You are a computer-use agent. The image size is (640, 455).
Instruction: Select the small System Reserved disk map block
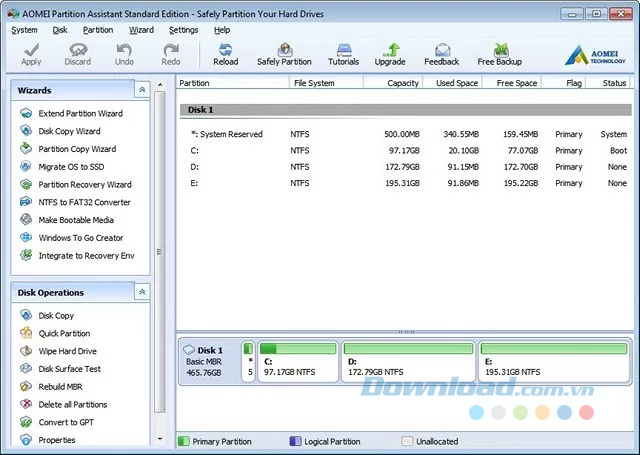248,362
